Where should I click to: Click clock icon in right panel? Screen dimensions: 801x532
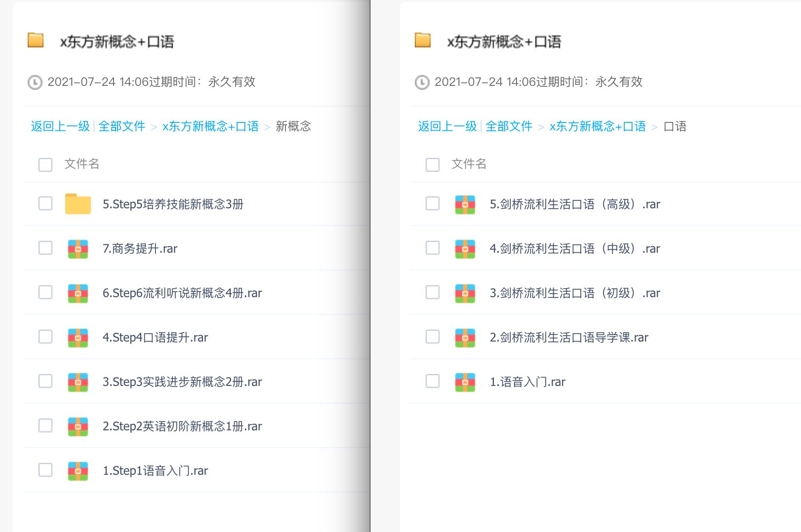pos(422,82)
